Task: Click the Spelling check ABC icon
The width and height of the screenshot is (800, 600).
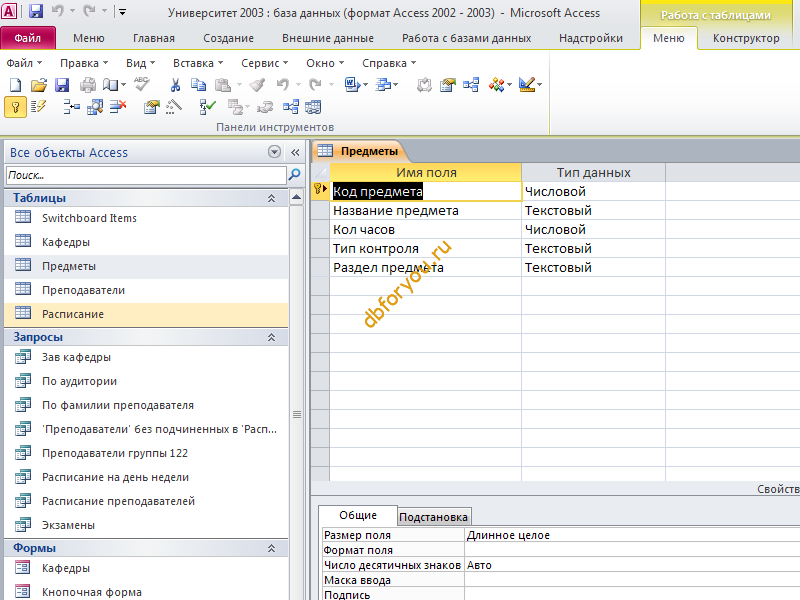Action: pos(141,84)
